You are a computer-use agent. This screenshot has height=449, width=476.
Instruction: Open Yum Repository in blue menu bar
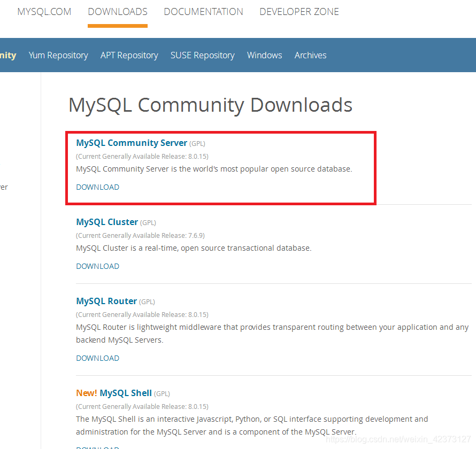pos(58,55)
